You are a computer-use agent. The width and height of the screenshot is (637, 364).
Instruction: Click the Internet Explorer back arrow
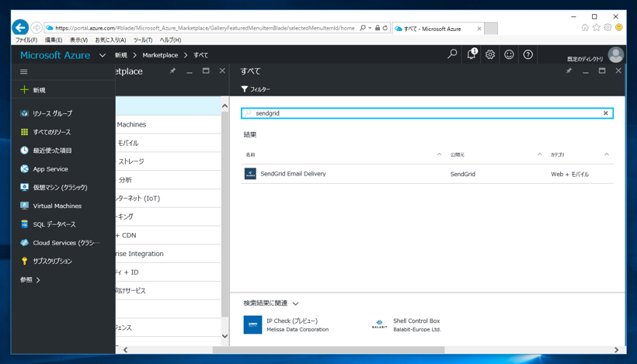point(21,28)
